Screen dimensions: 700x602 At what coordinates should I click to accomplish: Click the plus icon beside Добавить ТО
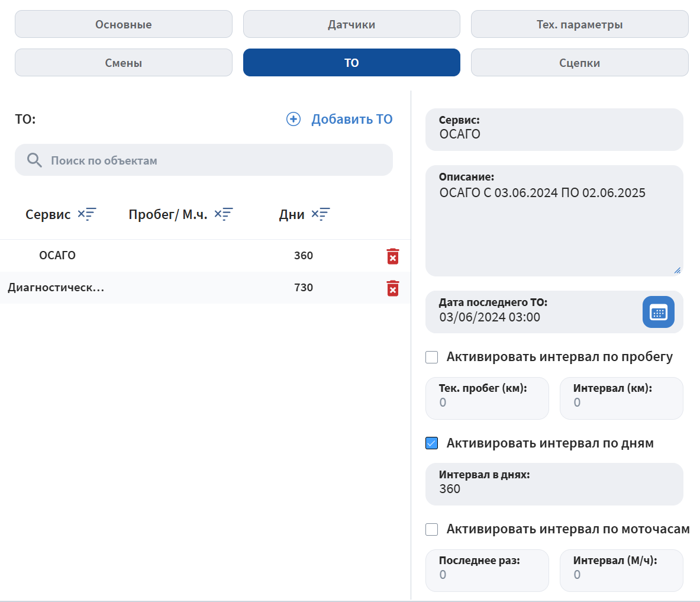click(x=293, y=119)
